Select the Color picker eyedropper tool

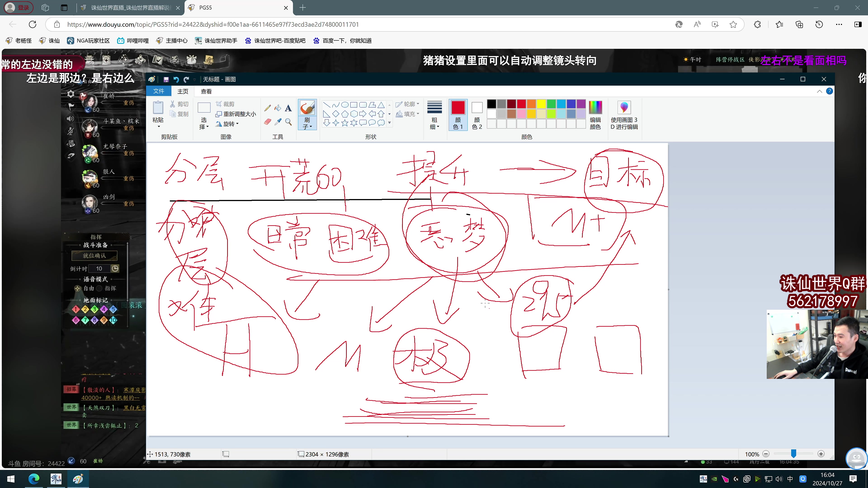click(278, 122)
